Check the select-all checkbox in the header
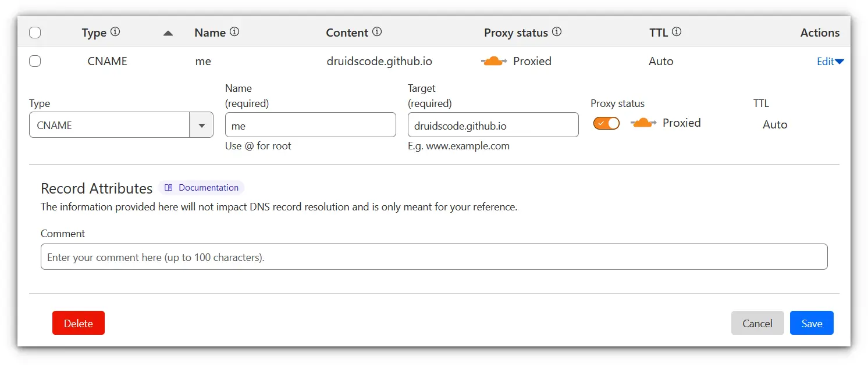This screenshot has width=868, height=365. tap(34, 33)
